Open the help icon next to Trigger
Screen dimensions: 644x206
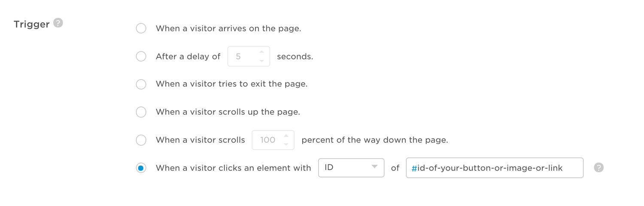58,23
